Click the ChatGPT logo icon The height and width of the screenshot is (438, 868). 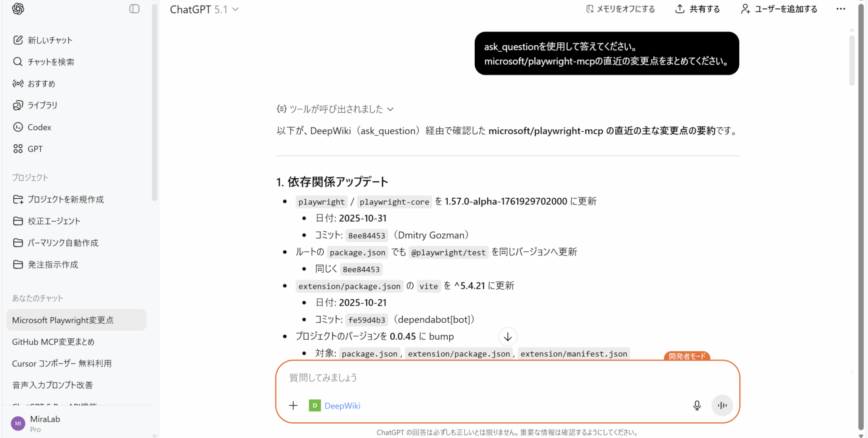point(18,9)
